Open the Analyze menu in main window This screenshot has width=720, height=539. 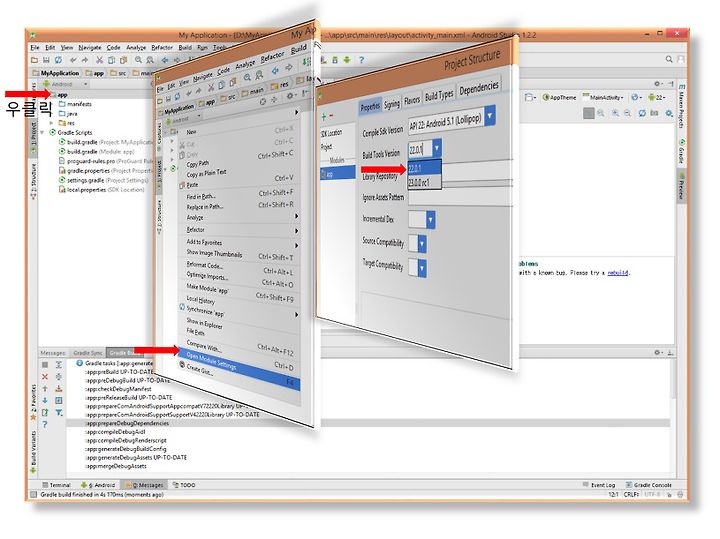[136, 47]
